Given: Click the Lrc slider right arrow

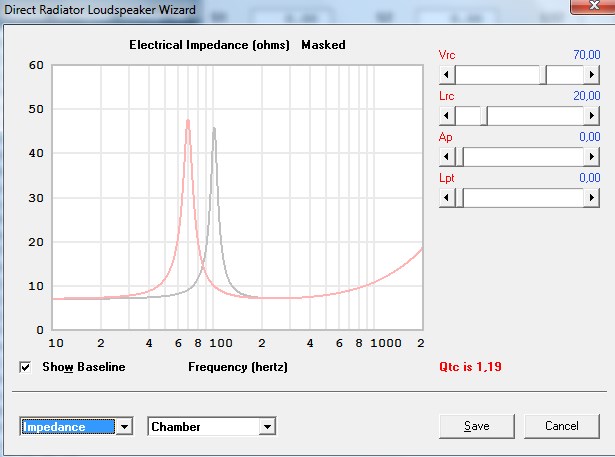Looking at the screenshot, I should pos(592,115).
